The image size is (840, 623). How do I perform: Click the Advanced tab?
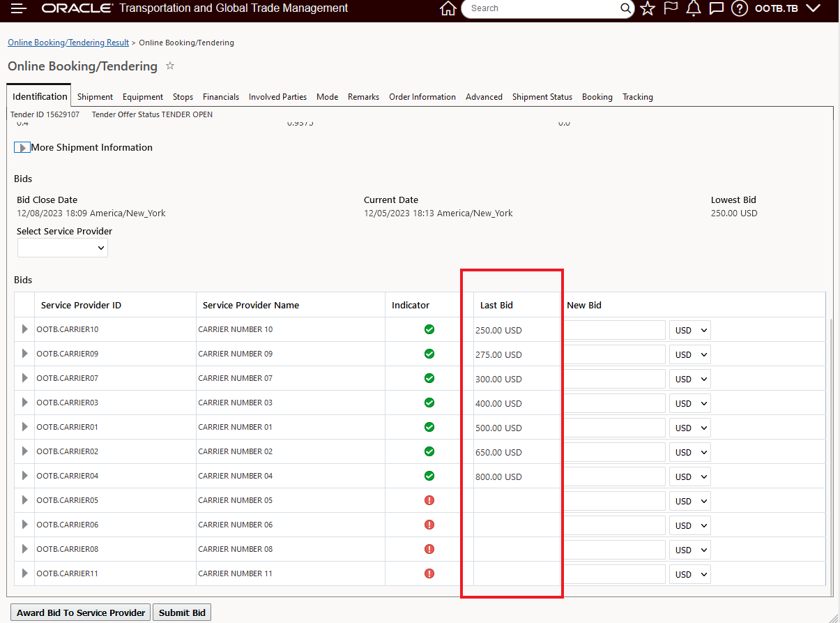484,97
